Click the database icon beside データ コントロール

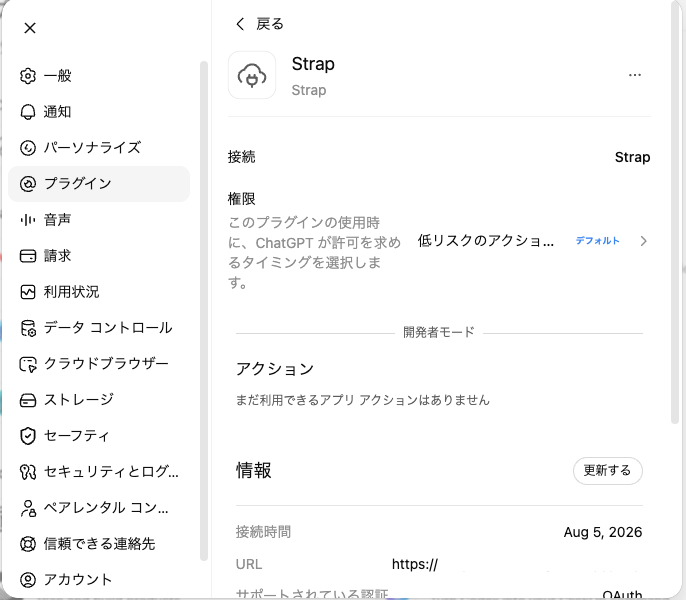[x=28, y=328]
